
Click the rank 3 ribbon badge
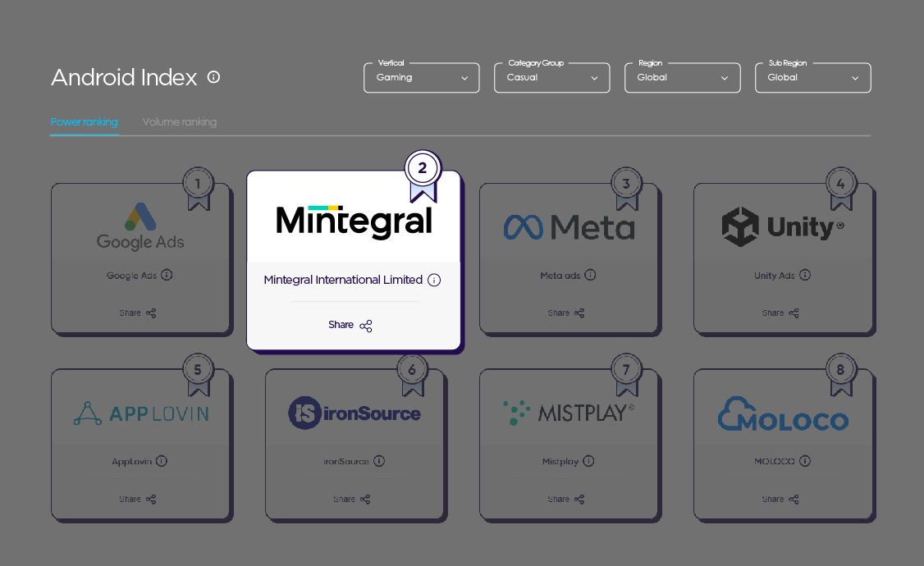point(626,189)
